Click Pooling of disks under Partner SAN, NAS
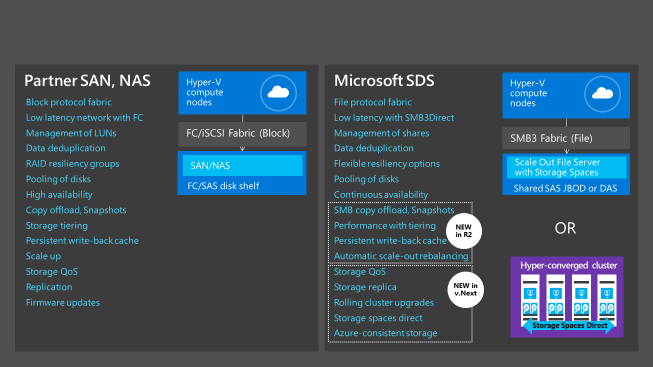Image resolution: width=653 pixels, height=367 pixels. pyautogui.click(x=58, y=179)
